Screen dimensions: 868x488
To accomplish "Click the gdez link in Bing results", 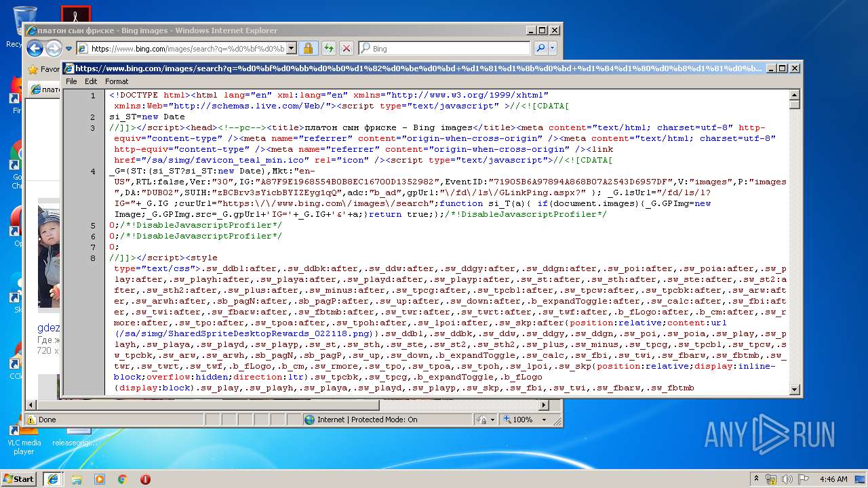I will point(49,328).
